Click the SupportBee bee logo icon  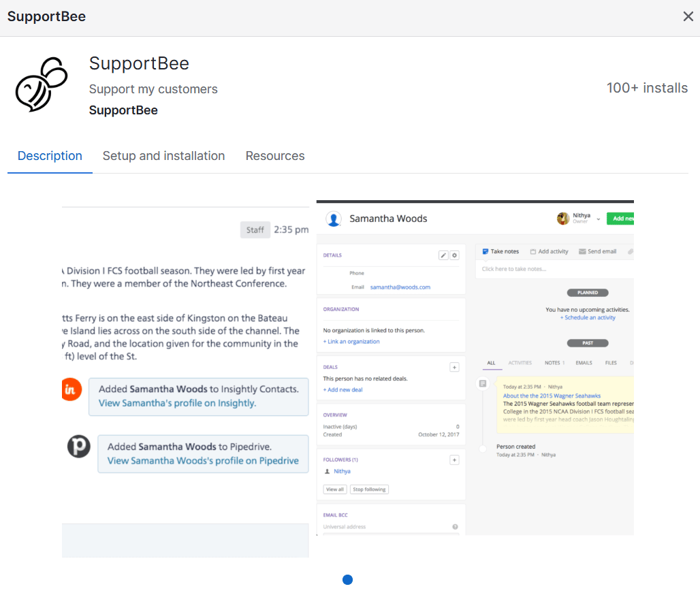pos(42,84)
